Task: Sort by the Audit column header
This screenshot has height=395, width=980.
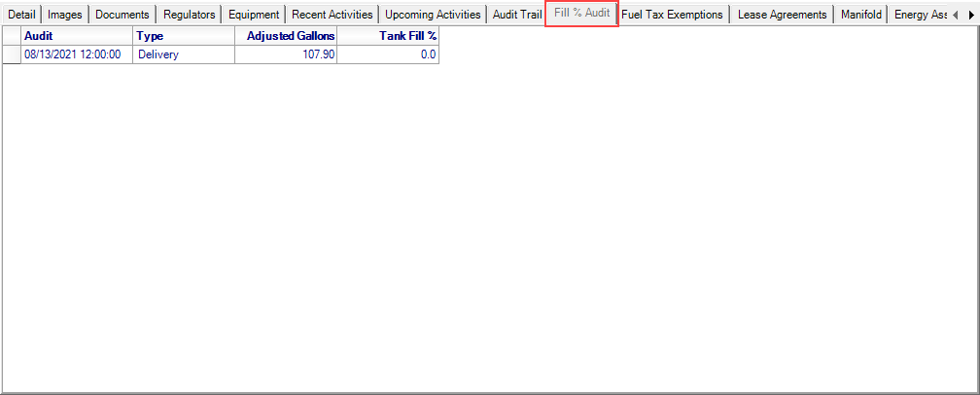Action: point(76,36)
